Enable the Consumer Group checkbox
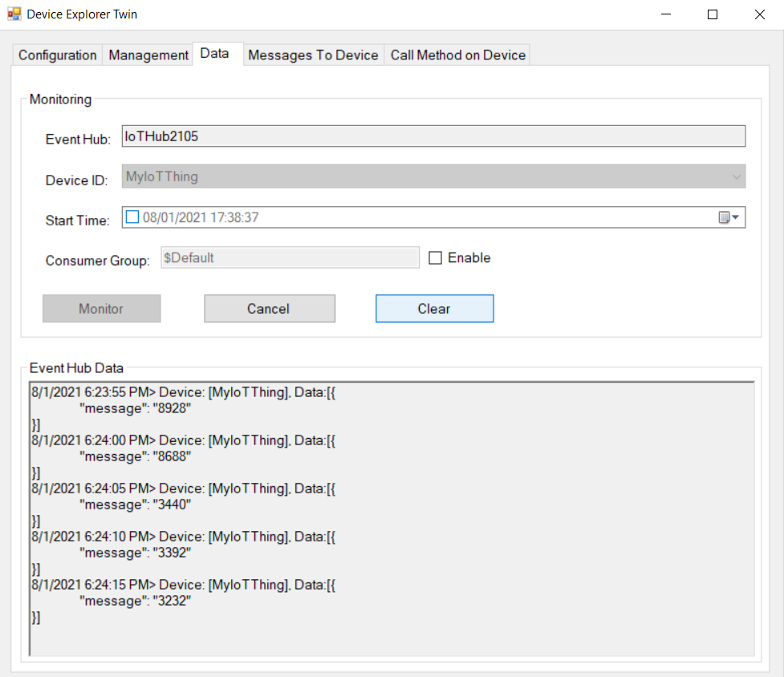The height and width of the screenshot is (677, 784). click(x=436, y=258)
